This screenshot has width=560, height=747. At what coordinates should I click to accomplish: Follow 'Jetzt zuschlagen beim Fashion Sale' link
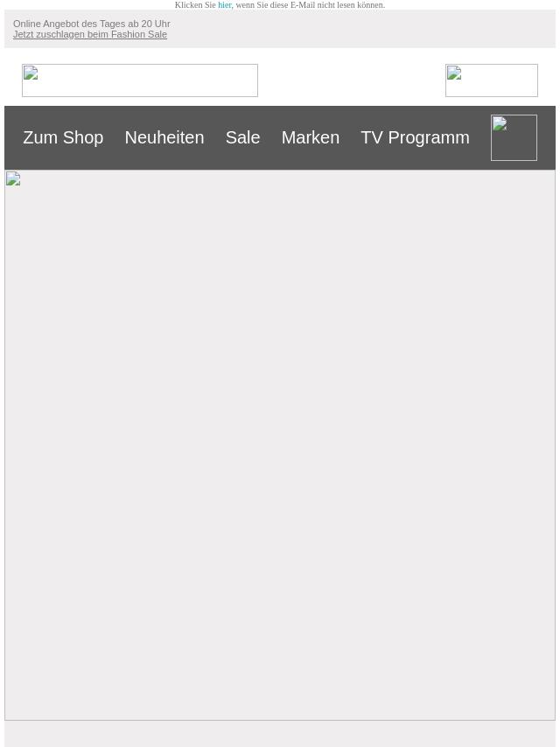(90, 34)
